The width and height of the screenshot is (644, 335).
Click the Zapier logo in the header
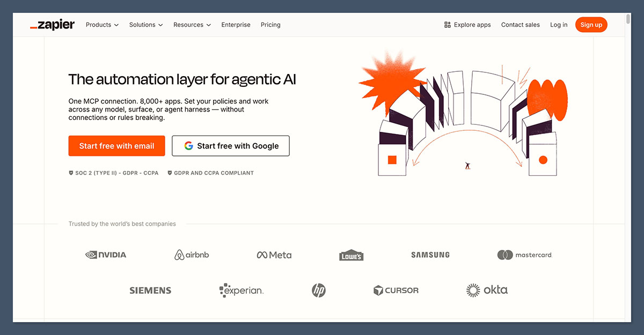coord(52,25)
